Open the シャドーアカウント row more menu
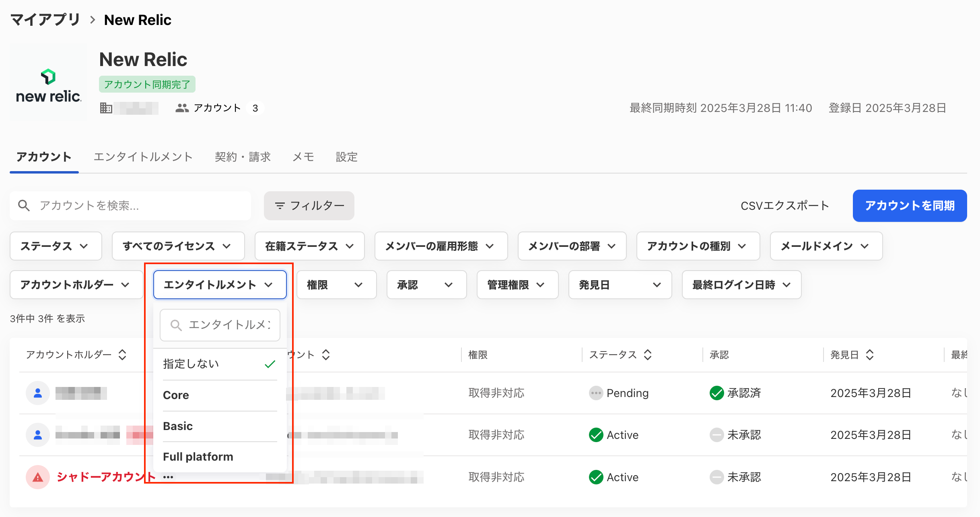980x517 pixels. click(168, 477)
